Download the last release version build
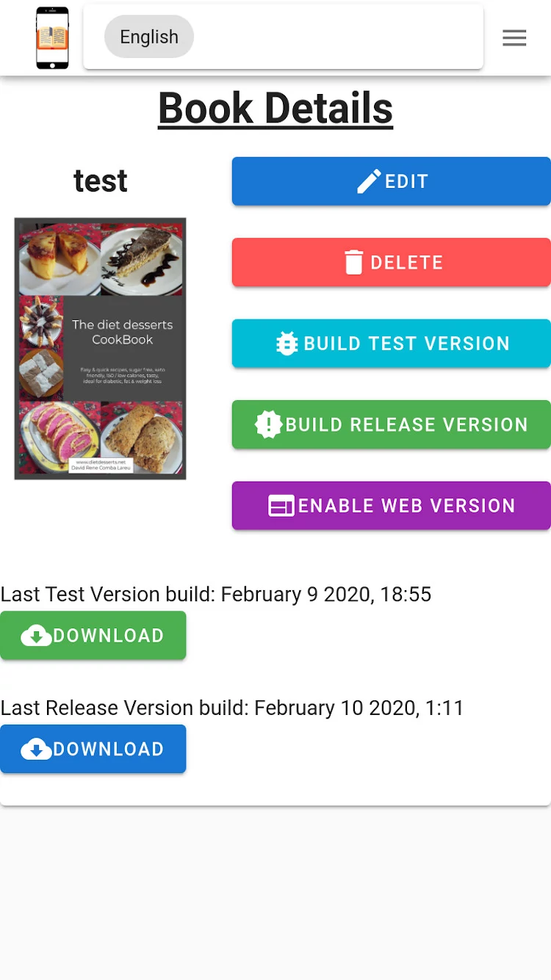 click(93, 749)
